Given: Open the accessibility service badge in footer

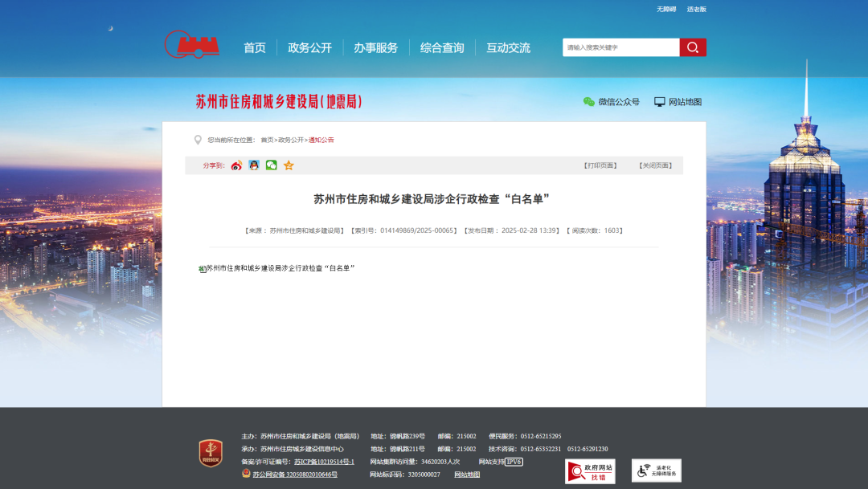Looking at the screenshot, I should 656,471.
